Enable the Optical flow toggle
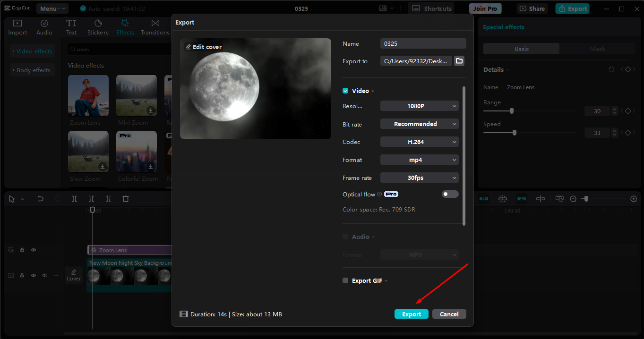Screen dimensions: 644x339 pyautogui.click(x=449, y=194)
